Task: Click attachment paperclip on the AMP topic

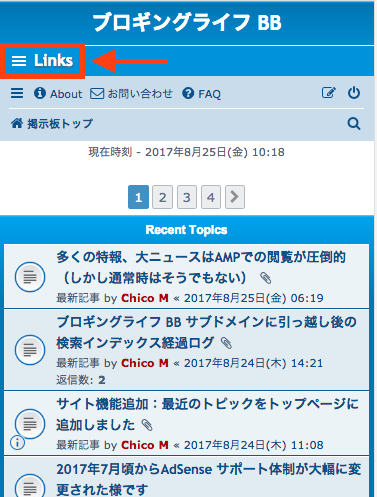Action: pyautogui.click(x=266, y=278)
